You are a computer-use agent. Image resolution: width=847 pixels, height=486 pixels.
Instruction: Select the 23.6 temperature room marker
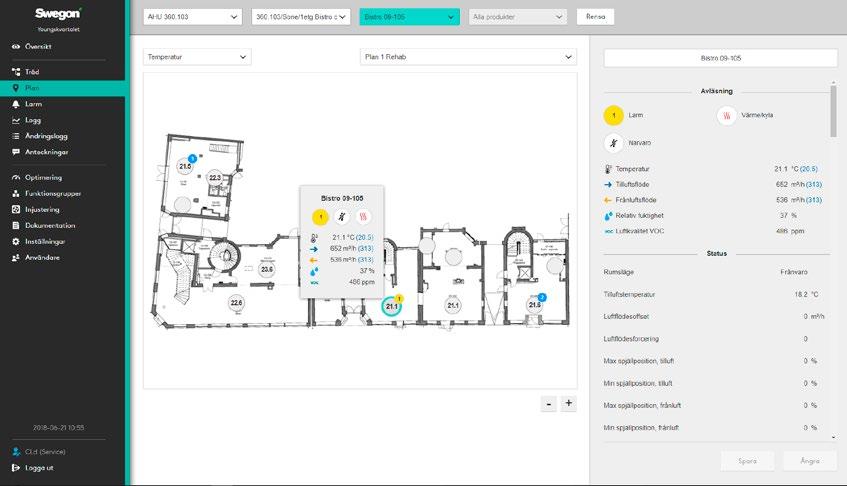click(267, 269)
